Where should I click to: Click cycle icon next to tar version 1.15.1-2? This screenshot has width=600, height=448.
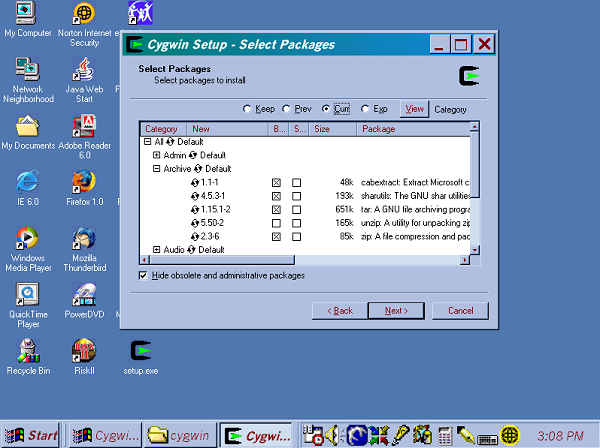[x=195, y=210]
